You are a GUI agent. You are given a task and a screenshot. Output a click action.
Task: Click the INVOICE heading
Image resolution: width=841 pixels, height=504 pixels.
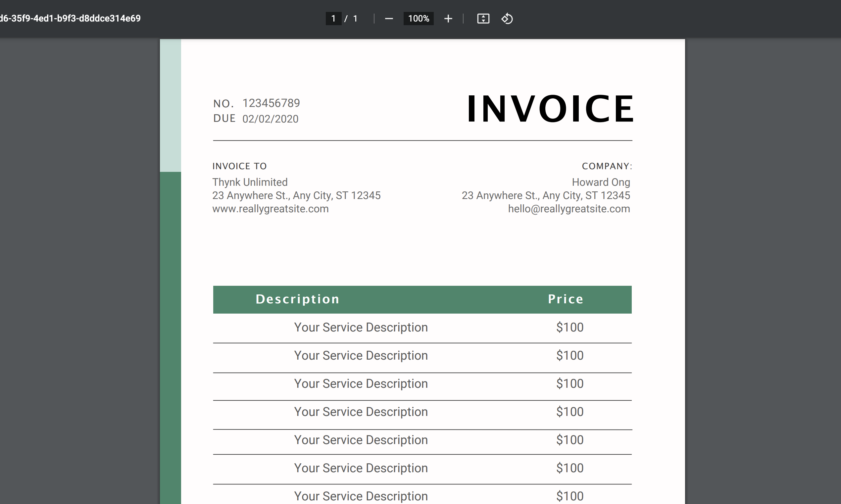550,109
